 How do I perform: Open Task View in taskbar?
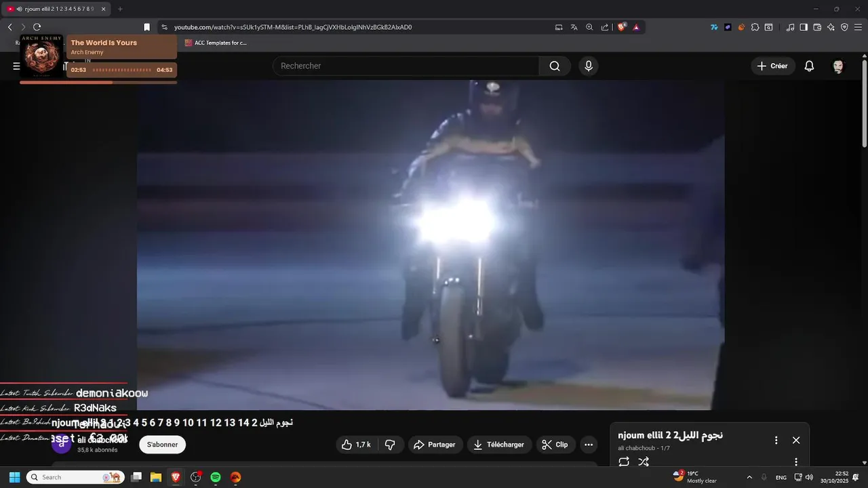[x=136, y=477]
